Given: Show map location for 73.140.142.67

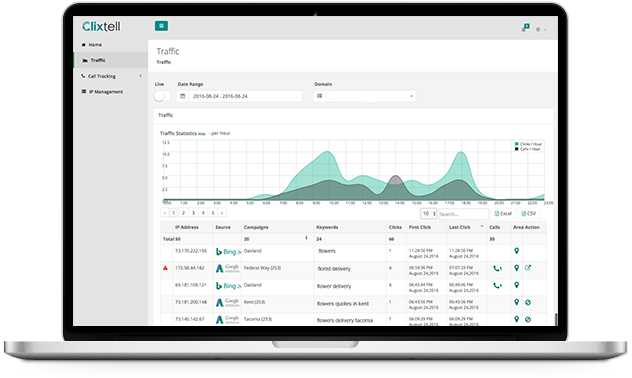Looking at the screenshot, I should click(516, 319).
